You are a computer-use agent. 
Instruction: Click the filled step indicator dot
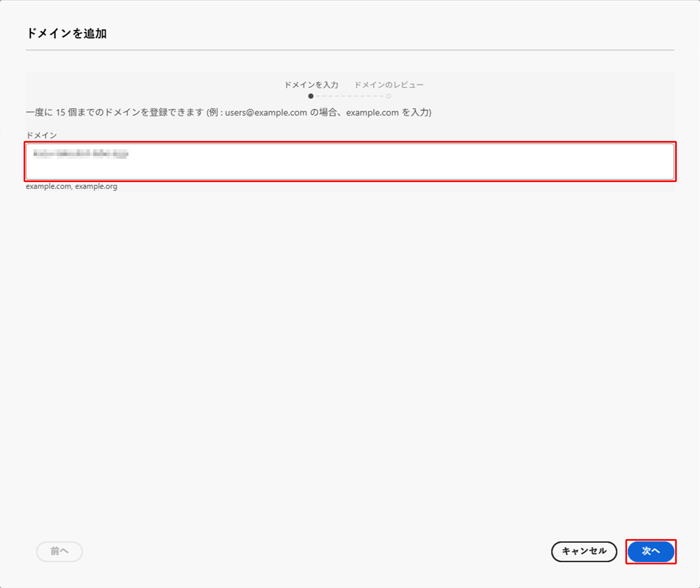[311, 96]
